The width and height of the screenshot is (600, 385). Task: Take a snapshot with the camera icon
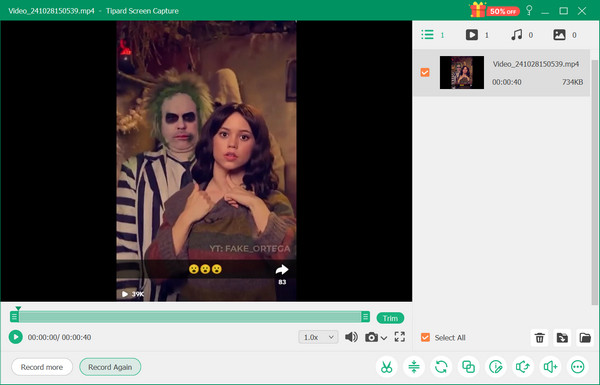[x=371, y=337]
